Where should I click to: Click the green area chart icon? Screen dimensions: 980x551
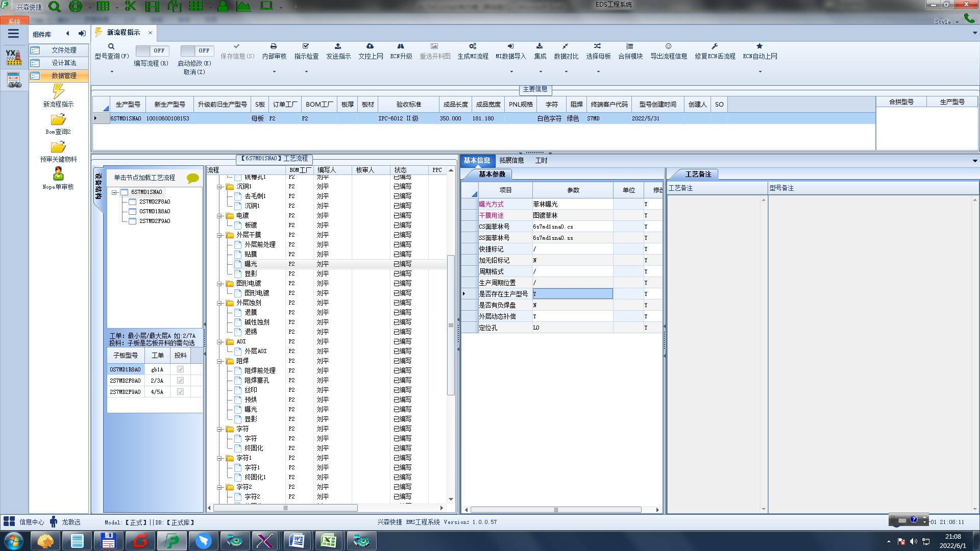point(243,6)
